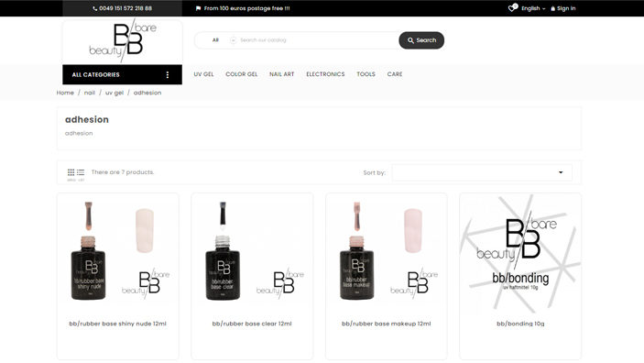Open the COLOR GEL menu
This screenshot has width=644, height=363.
click(x=242, y=74)
